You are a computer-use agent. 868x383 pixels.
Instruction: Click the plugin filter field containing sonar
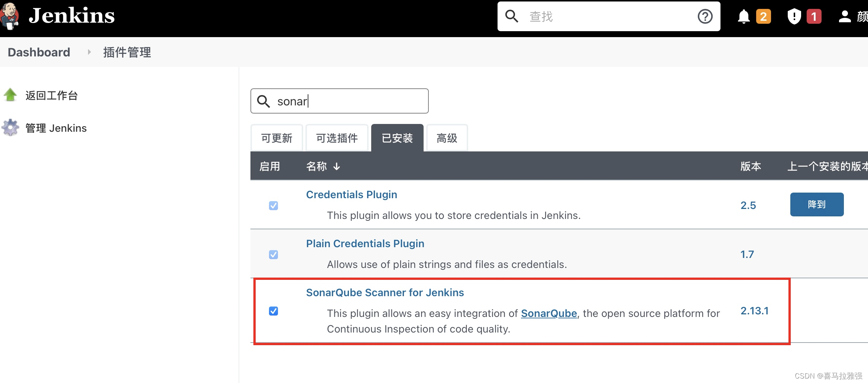pos(339,101)
